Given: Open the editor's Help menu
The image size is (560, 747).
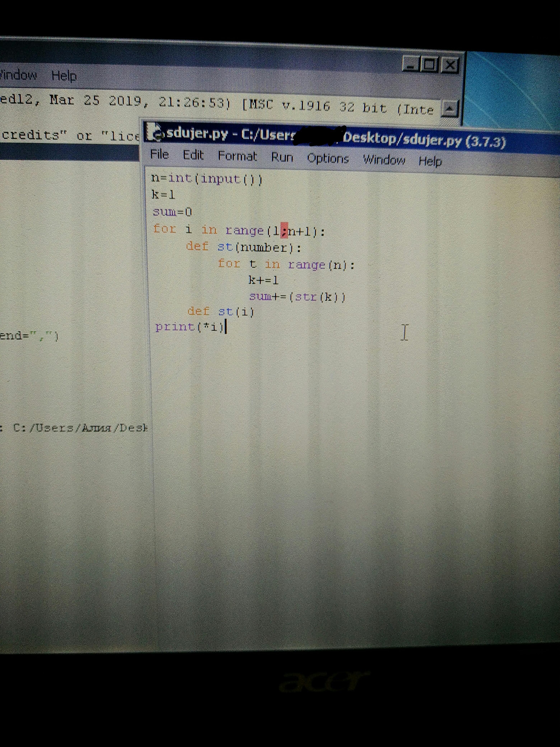Looking at the screenshot, I should pos(430,161).
